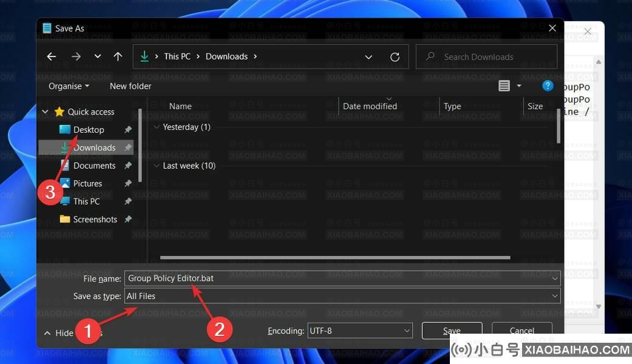Change the view layout icon
The image size is (632, 364).
505,86
